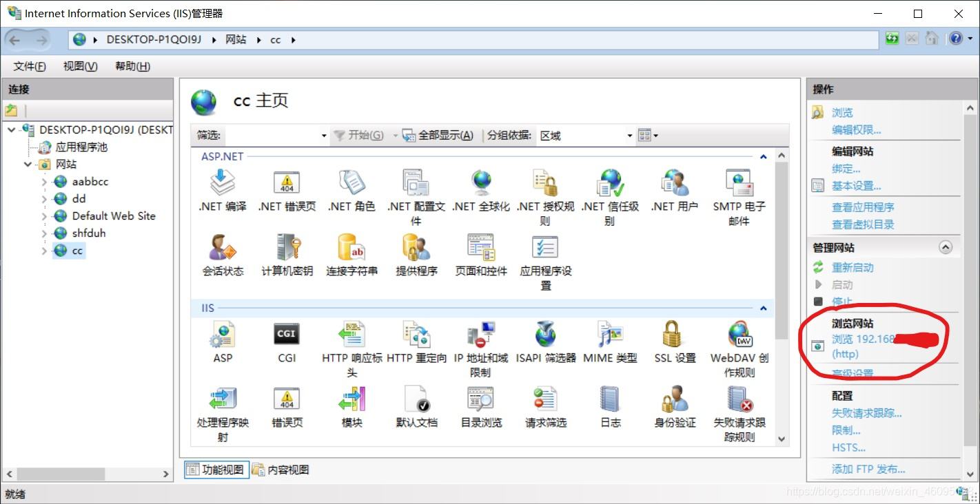This screenshot has width=980, height=504.
Task: Click the 全部显示(A) button
Action: 438,136
